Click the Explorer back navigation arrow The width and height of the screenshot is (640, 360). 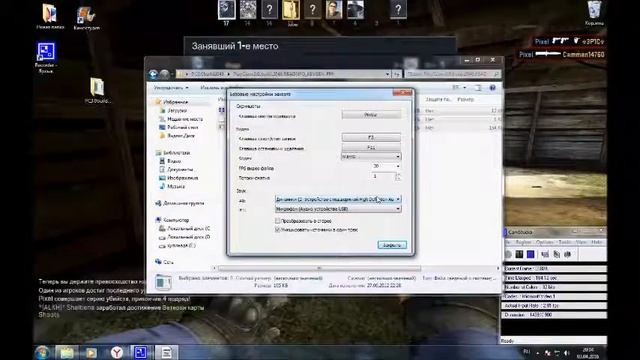click(153, 74)
